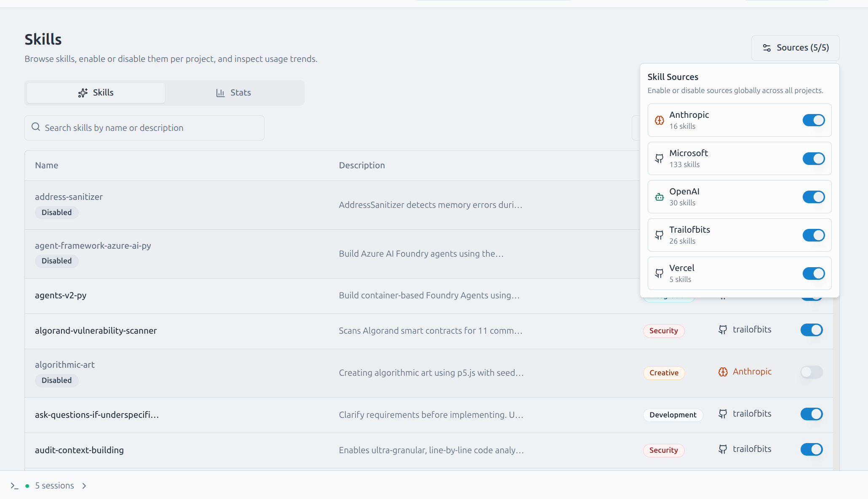868x499 pixels.
Task: Click trailofbits link in audit-context-building row
Action: click(752, 449)
